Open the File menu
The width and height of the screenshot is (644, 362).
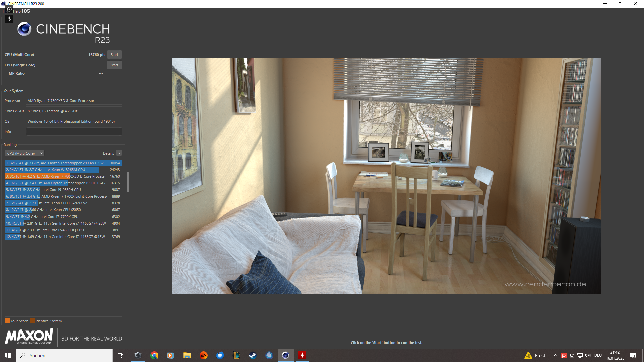click(x=4, y=11)
